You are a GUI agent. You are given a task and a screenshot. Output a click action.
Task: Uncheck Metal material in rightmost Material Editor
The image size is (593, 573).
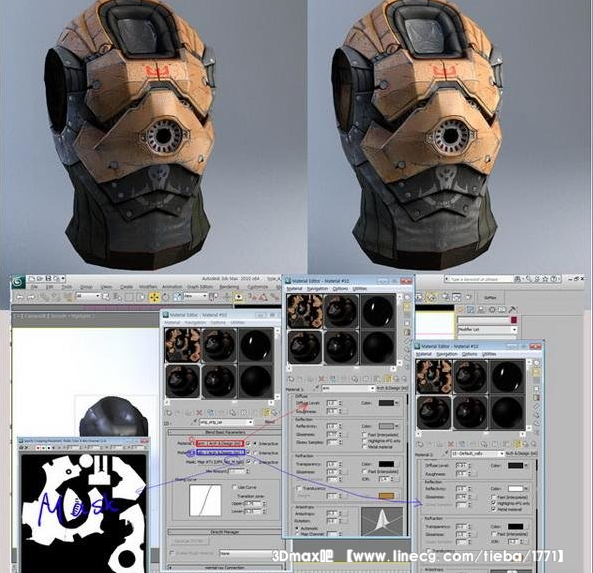click(x=494, y=509)
